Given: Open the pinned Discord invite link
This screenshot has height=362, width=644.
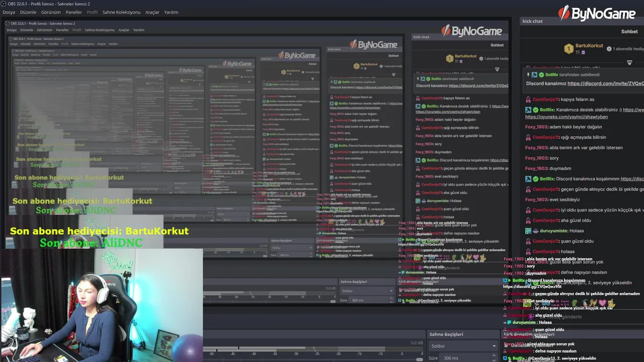Looking at the screenshot, I should pos(606,83).
